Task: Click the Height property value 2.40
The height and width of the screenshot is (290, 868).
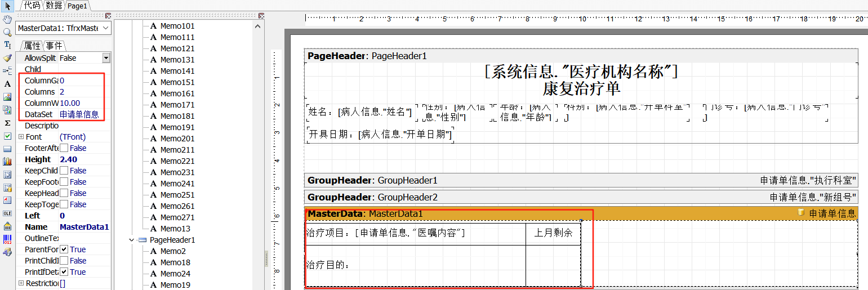Action: (x=84, y=159)
